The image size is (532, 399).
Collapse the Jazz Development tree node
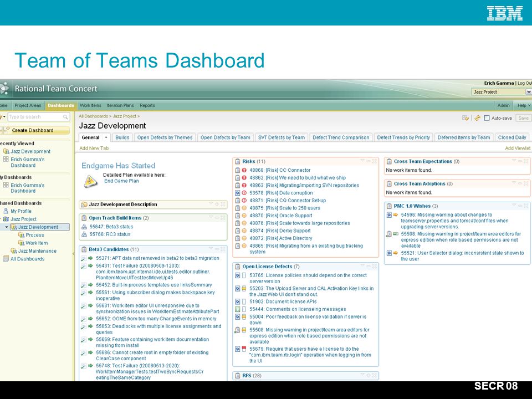point(7,227)
